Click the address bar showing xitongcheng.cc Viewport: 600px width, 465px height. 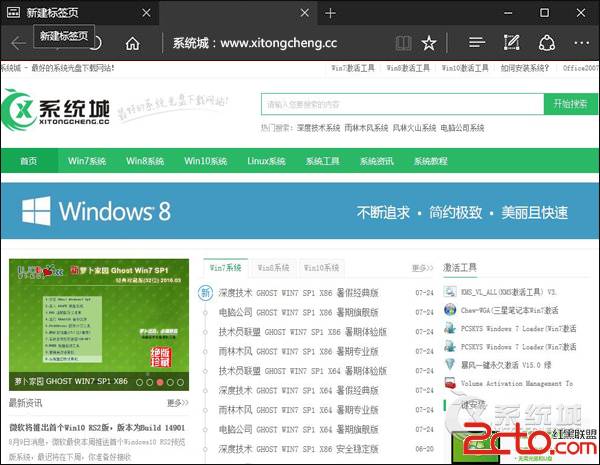tap(255, 43)
